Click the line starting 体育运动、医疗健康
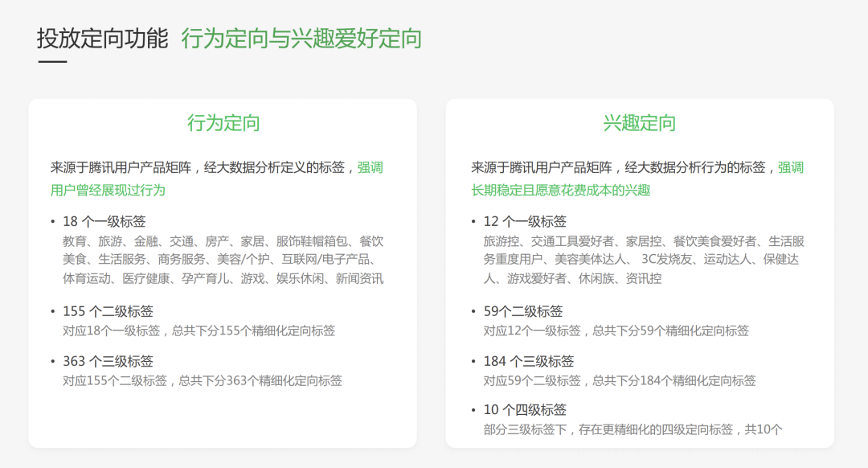 coord(223,278)
